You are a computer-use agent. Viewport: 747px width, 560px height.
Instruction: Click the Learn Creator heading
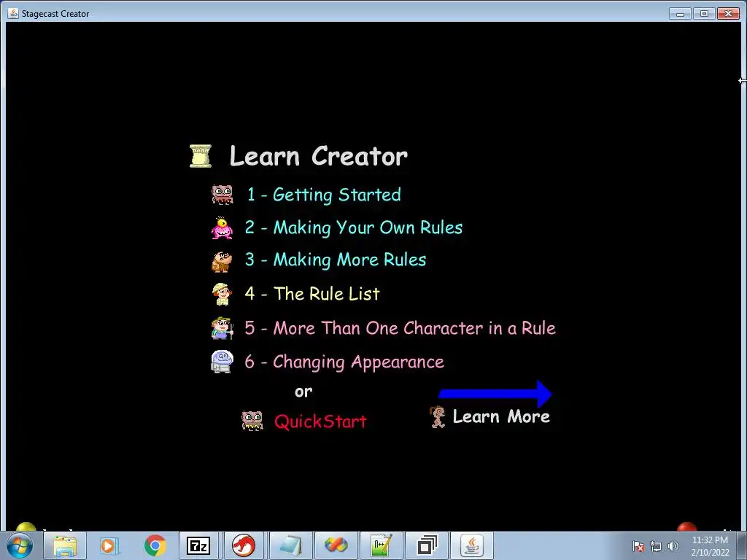tap(318, 156)
